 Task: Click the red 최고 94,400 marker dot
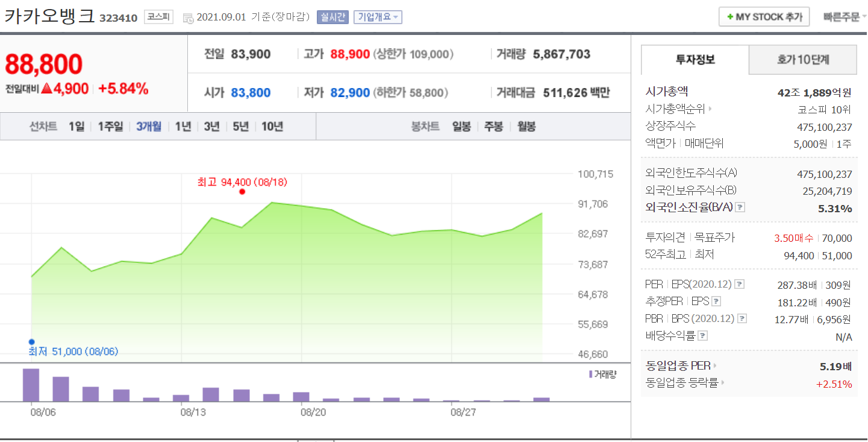(242, 192)
